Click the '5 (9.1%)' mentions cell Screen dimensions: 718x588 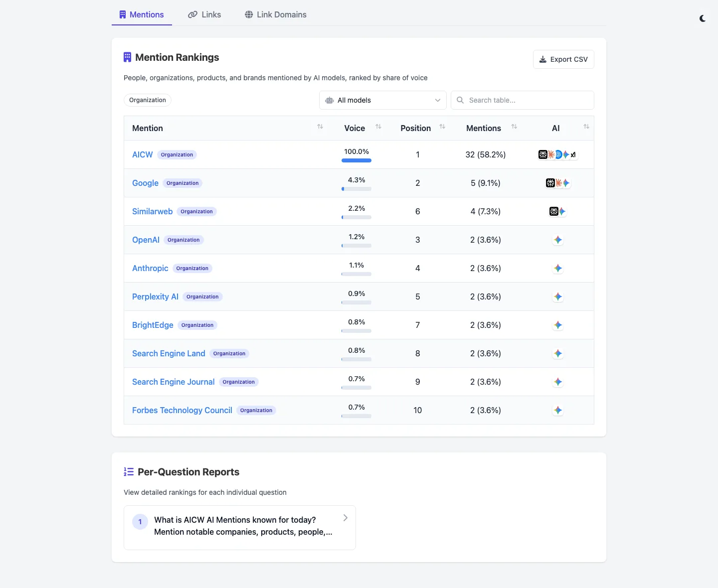486,183
